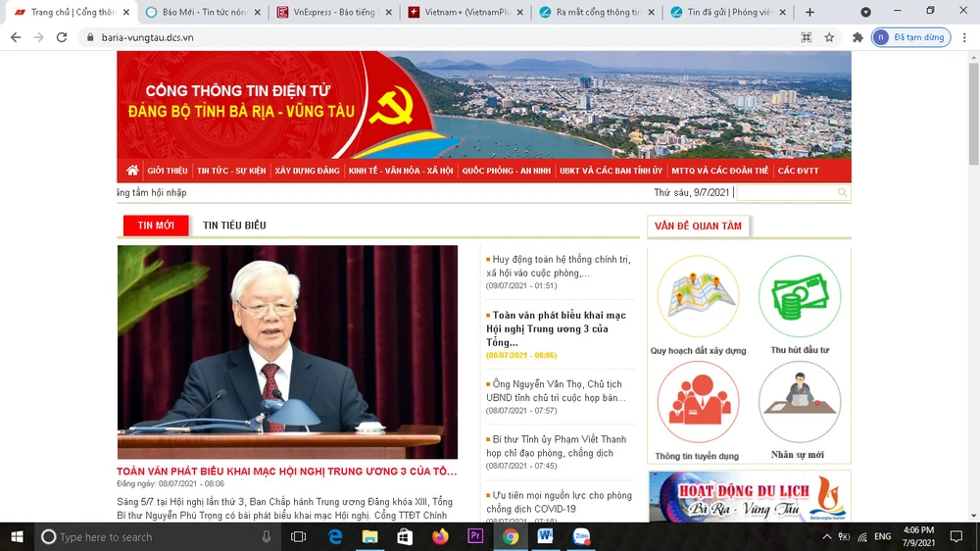Open the CÁC ĐVTT menu
The width and height of the screenshot is (980, 551).
tap(798, 171)
